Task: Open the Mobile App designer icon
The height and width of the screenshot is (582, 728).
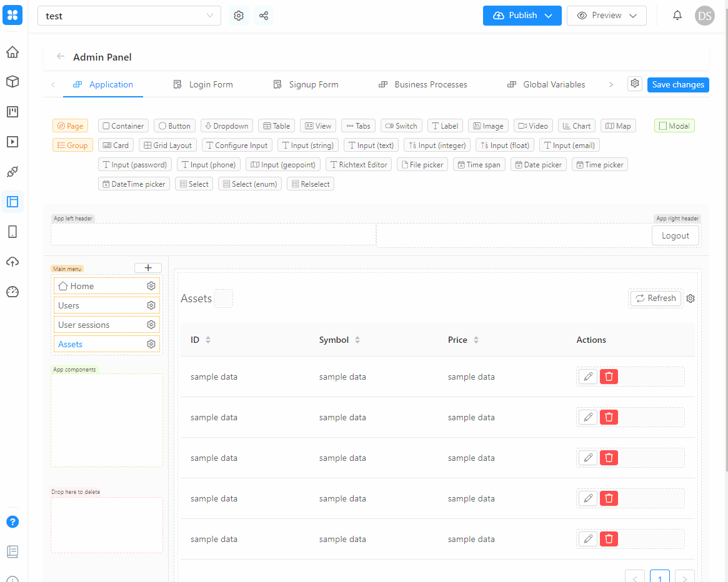Action: 12,232
